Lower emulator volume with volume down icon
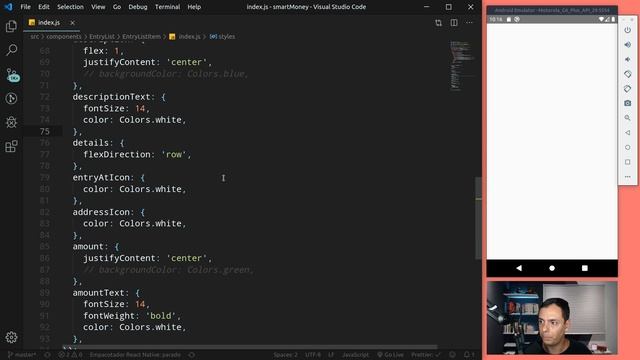This screenshot has width=640, height=360. point(627,60)
